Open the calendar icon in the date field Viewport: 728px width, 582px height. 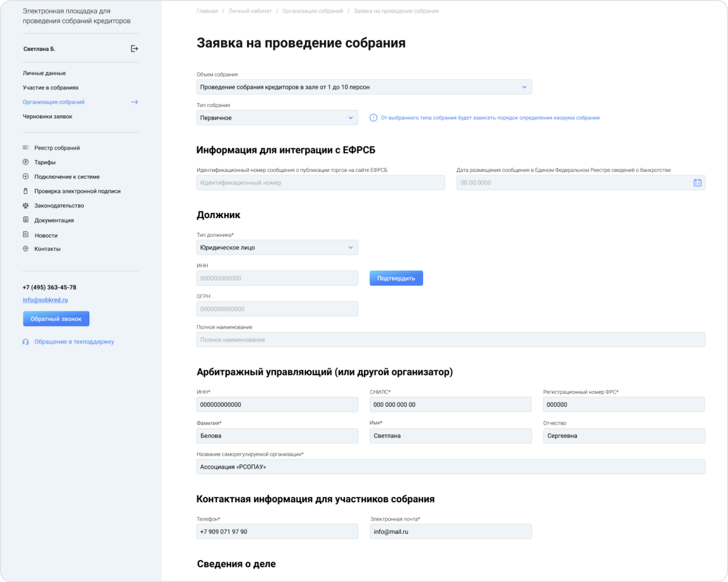point(697,183)
